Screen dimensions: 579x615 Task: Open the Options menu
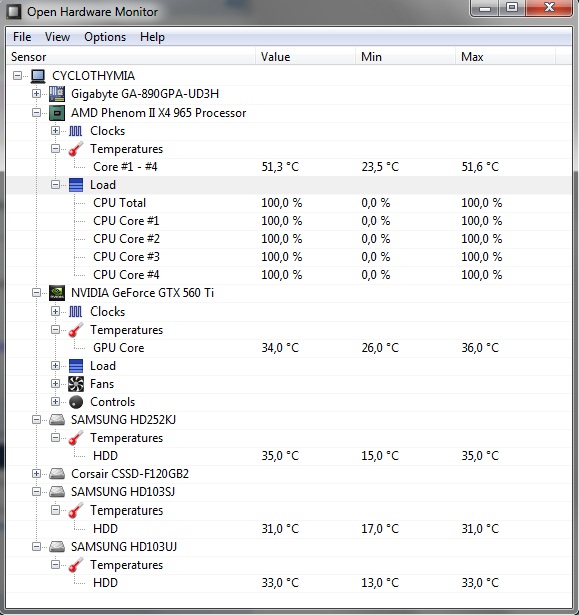(x=105, y=37)
